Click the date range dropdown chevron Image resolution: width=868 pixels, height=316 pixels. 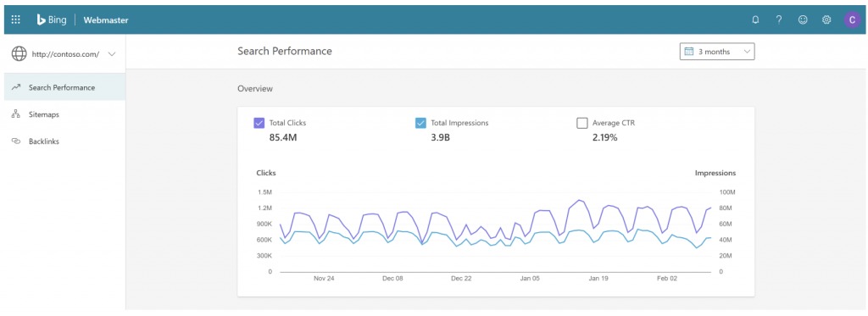(x=747, y=52)
